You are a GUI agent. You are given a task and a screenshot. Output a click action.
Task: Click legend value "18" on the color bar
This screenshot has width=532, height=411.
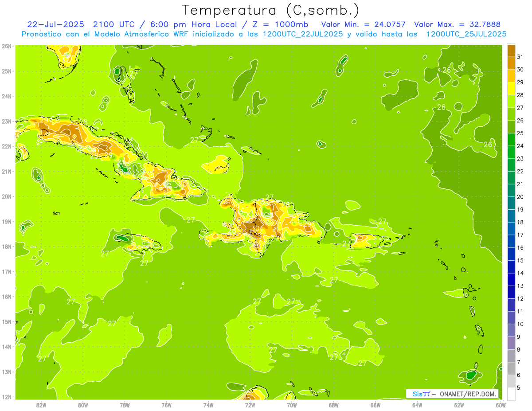click(520, 223)
